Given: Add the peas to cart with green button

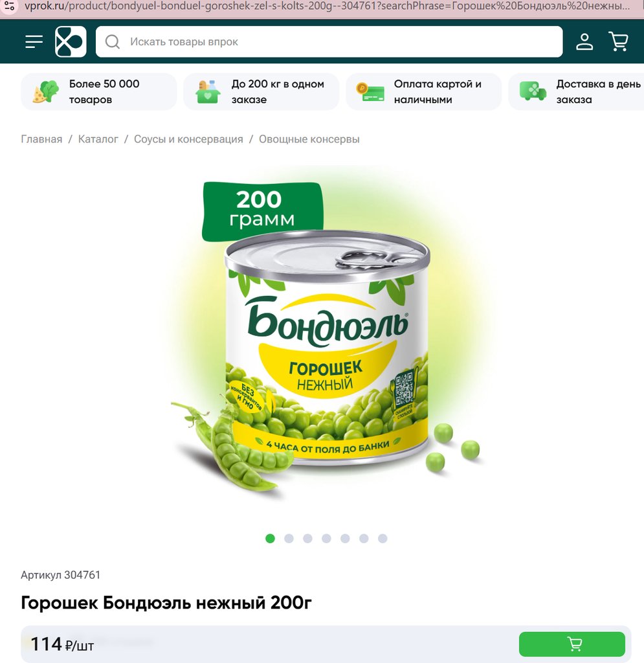Looking at the screenshot, I should (x=572, y=644).
